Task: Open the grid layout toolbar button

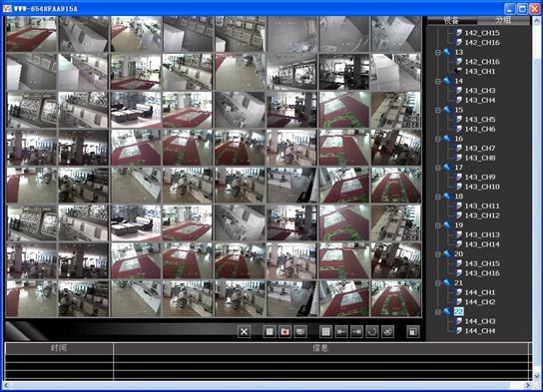Action: point(325,332)
